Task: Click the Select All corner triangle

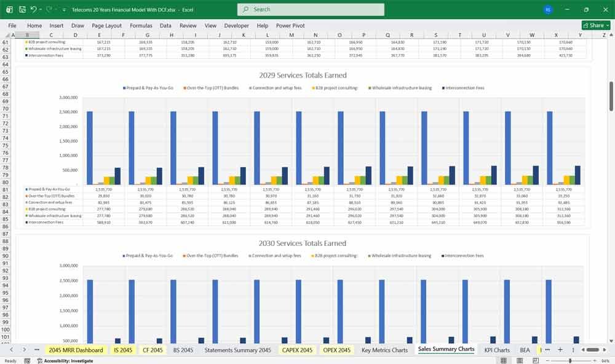Action: 7,35
